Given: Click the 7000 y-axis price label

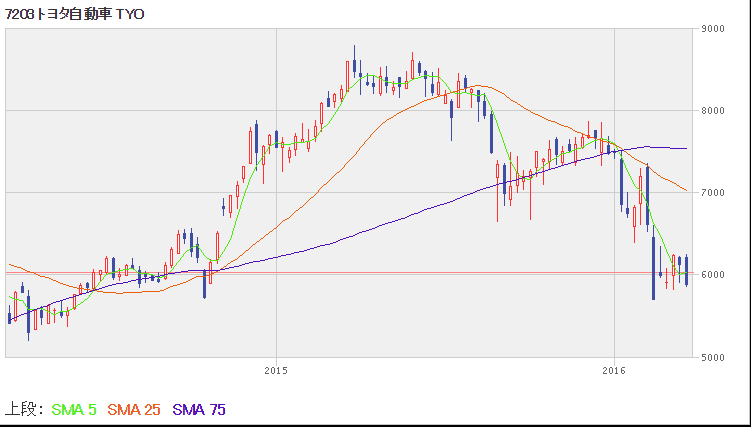Looking at the screenshot, I should pyautogui.click(x=712, y=192).
